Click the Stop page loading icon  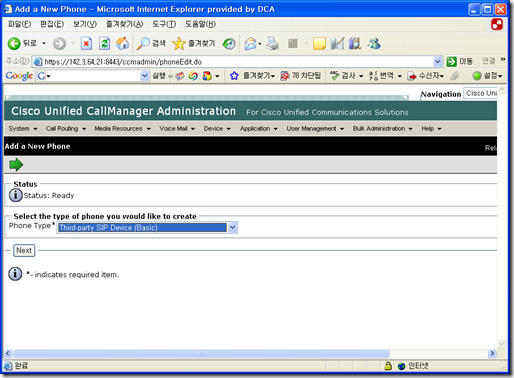coord(86,44)
